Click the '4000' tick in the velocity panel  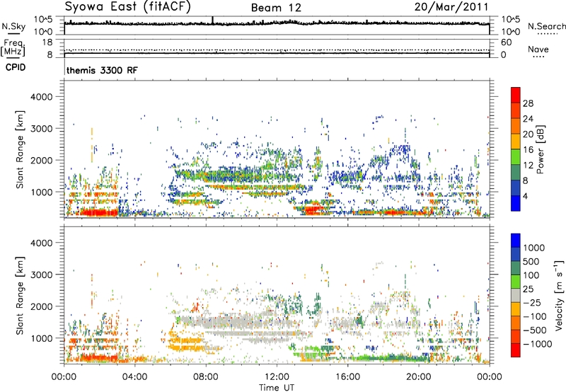coord(42,243)
